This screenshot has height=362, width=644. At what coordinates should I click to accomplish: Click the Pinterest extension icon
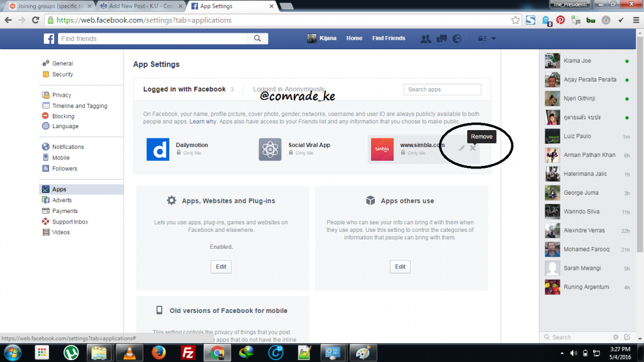click(x=560, y=20)
